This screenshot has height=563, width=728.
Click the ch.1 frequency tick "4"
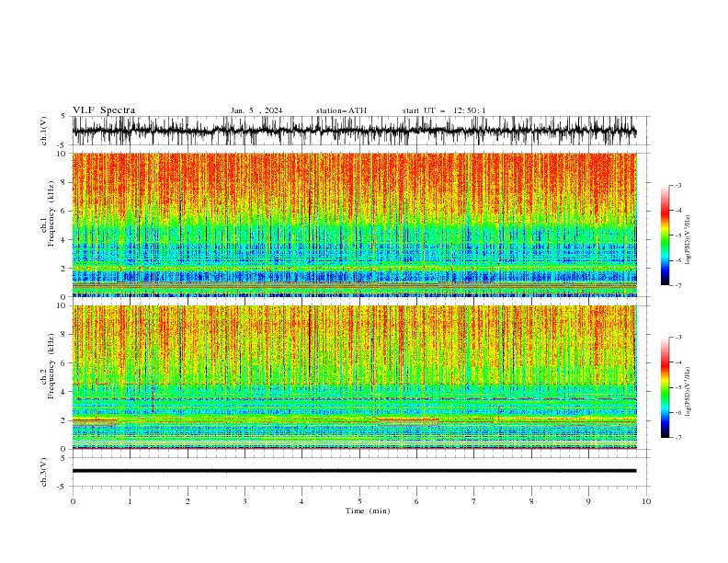pos(64,240)
